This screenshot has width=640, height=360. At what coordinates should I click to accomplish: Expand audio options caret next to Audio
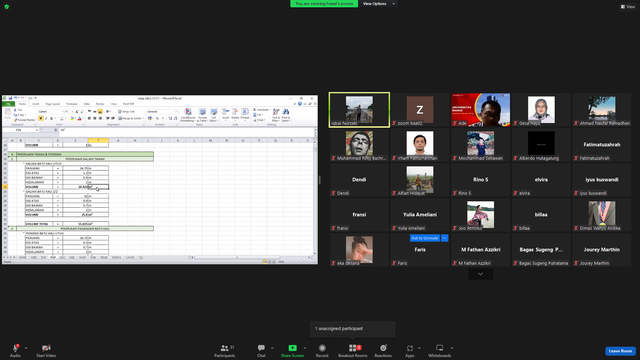click(26, 348)
